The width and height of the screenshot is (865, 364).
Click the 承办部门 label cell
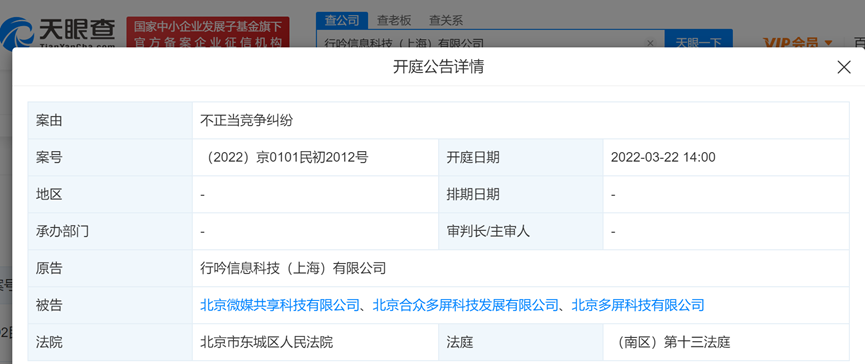point(110,232)
